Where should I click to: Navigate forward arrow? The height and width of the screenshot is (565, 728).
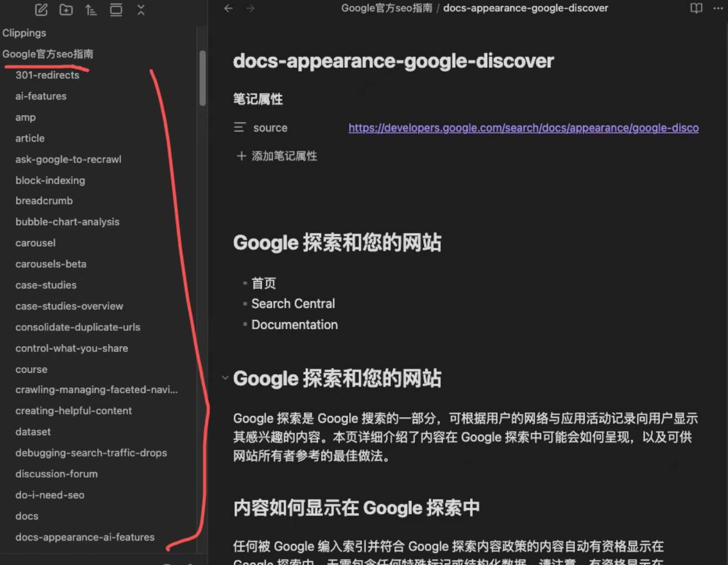pyautogui.click(x=250, y=8)
